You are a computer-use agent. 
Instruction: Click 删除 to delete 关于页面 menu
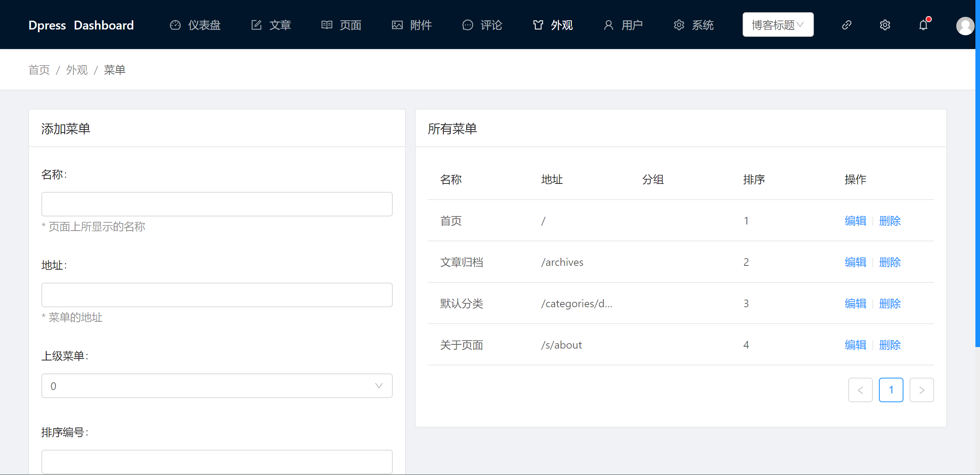[889, 345]
